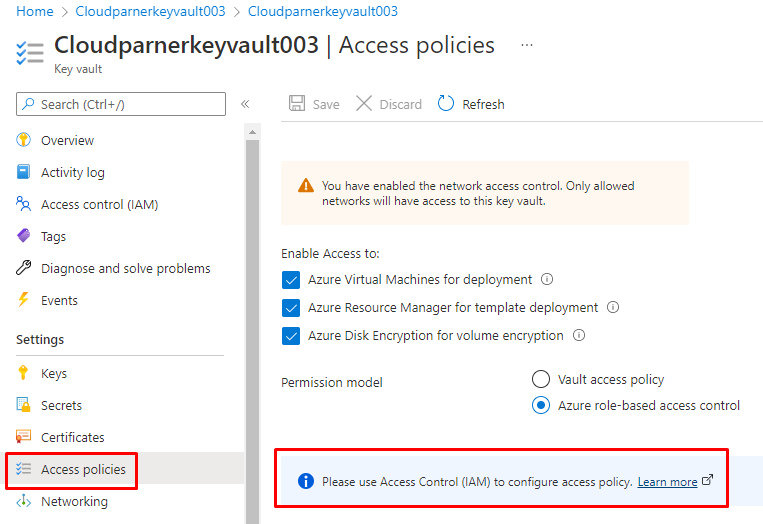Viewport: 763px width, 524px height.
Task: Click the Refresh icon in toolbar
Action: pos(446,104)
